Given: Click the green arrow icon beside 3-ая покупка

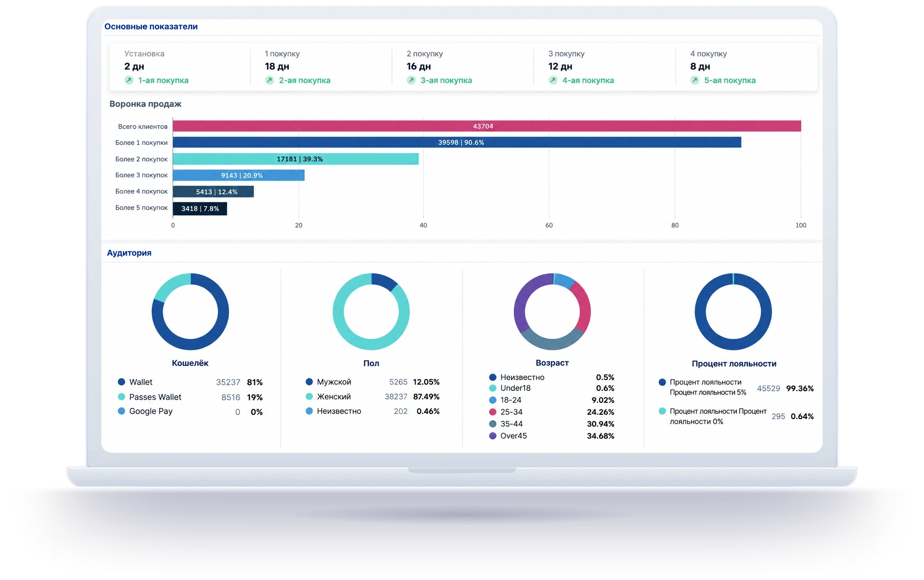Looking at the screenshot, I should click(411, 80).
